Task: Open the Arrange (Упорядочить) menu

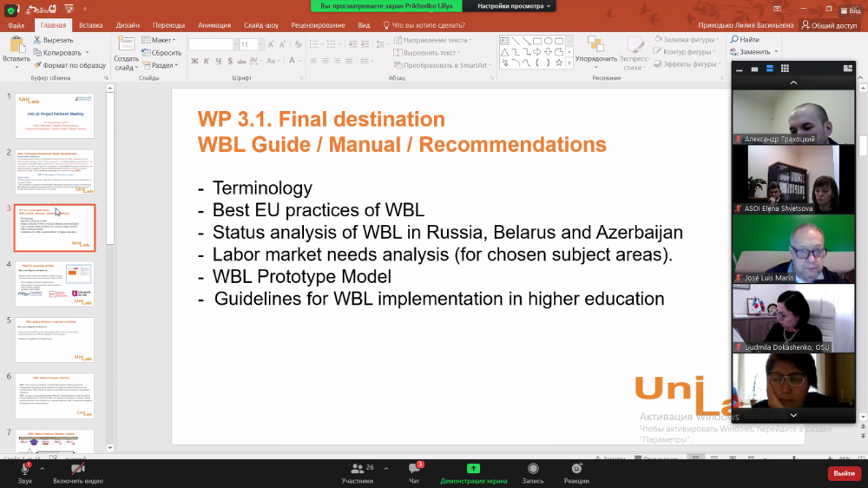Action: tap(595, 53)
